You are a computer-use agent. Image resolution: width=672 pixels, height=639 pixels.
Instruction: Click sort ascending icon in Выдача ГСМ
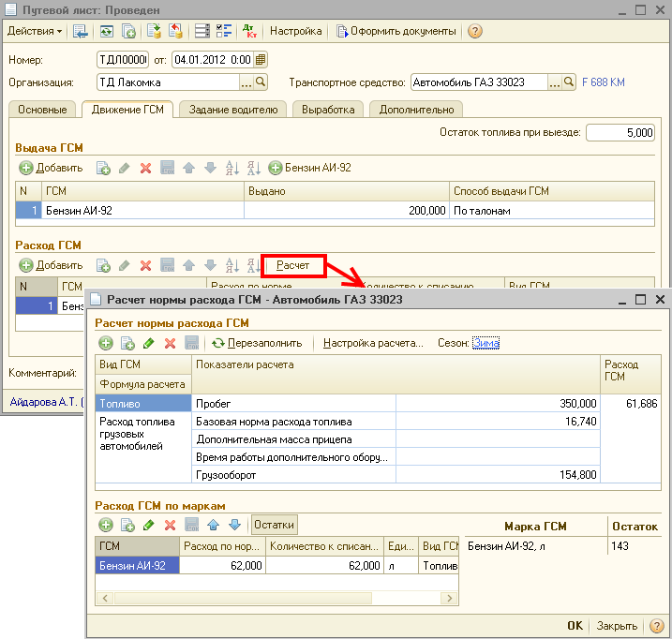(x=231, y=168)
